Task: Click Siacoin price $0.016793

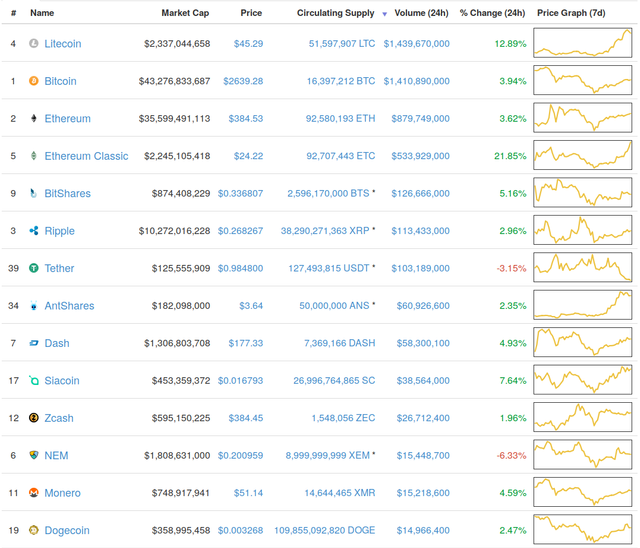Action: click(x=240, y=381)
